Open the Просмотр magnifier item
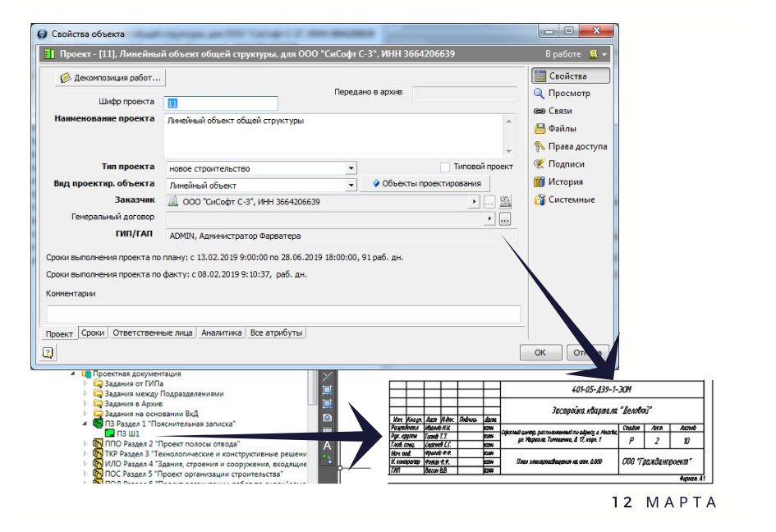Viewport: 776px width, 532px height. coord(562,93)
